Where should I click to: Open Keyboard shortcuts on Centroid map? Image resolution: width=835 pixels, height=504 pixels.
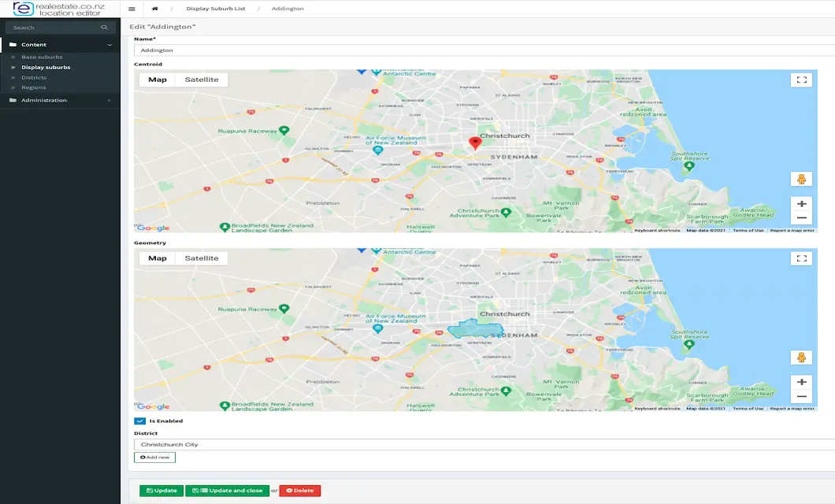click(x=657, y=231)
